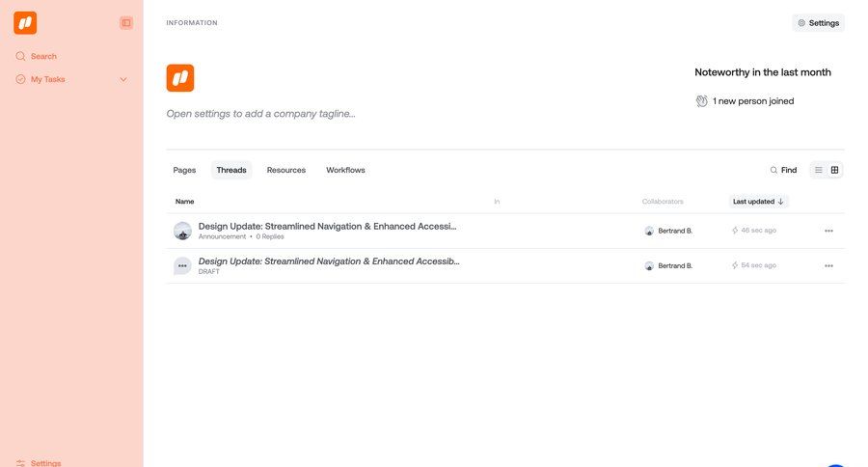Open Search in the sidebar
The width and height of the screenshot is (868, 467).
click(43, 56)
